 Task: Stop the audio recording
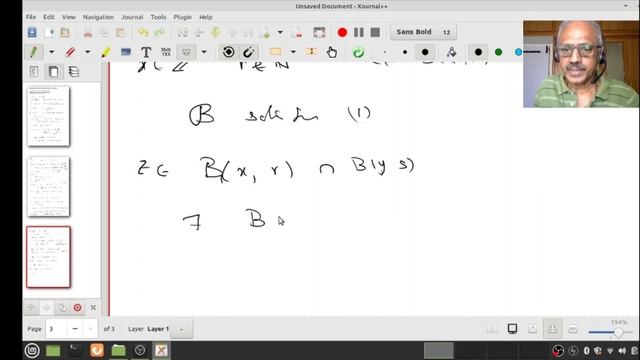pos(375,32)
